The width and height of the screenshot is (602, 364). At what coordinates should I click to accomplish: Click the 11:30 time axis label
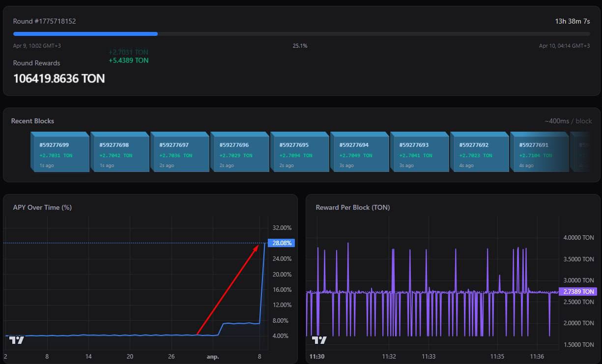(317, 356)
